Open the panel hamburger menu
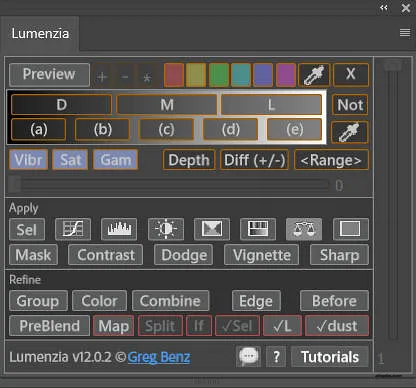 405,33
